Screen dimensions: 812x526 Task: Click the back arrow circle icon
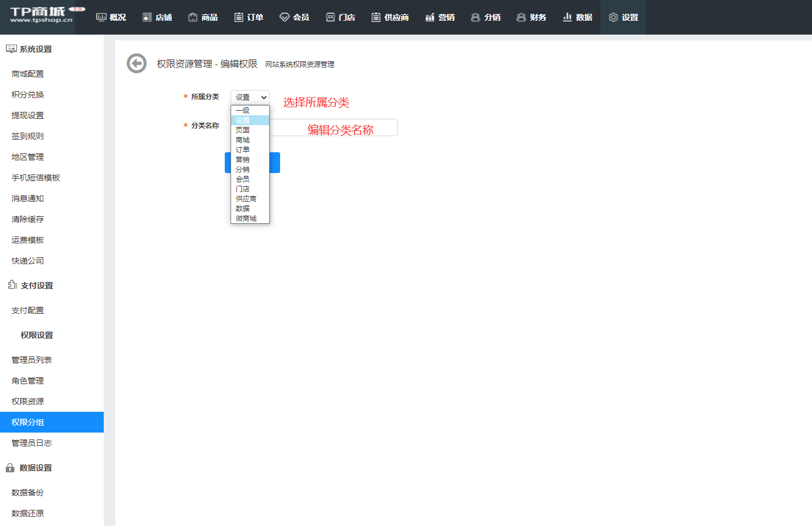137,63
